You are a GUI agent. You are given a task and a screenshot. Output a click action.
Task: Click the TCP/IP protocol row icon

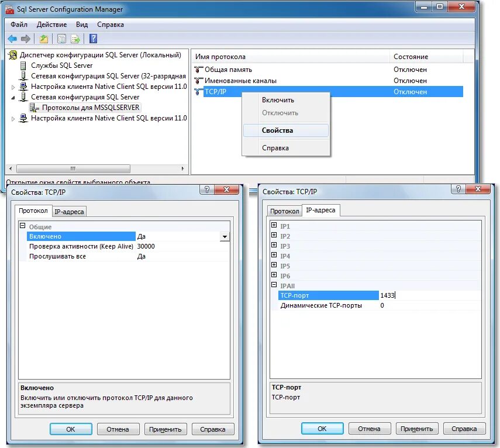tap(199, 92)
